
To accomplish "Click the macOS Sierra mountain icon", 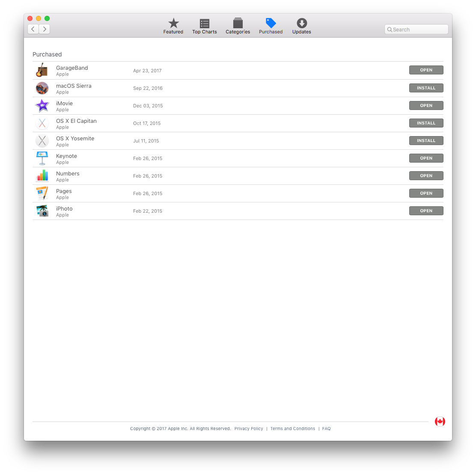I will (42, 88).
